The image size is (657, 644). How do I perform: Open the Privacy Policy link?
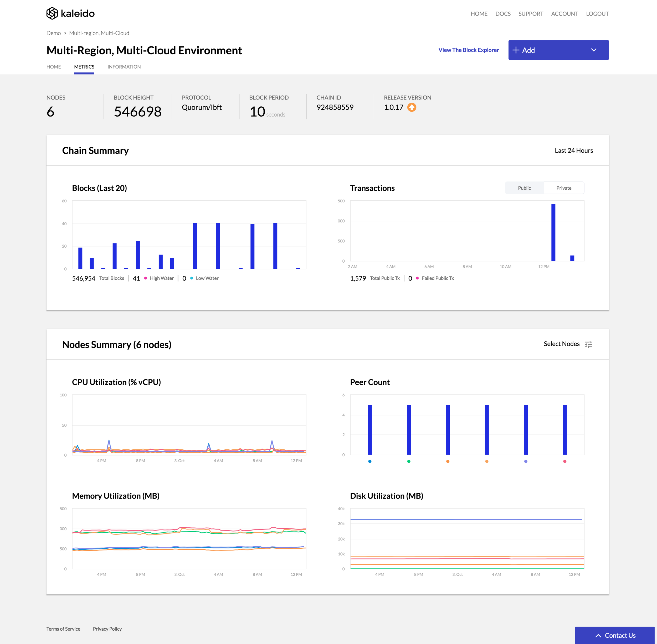click(107, 629)
